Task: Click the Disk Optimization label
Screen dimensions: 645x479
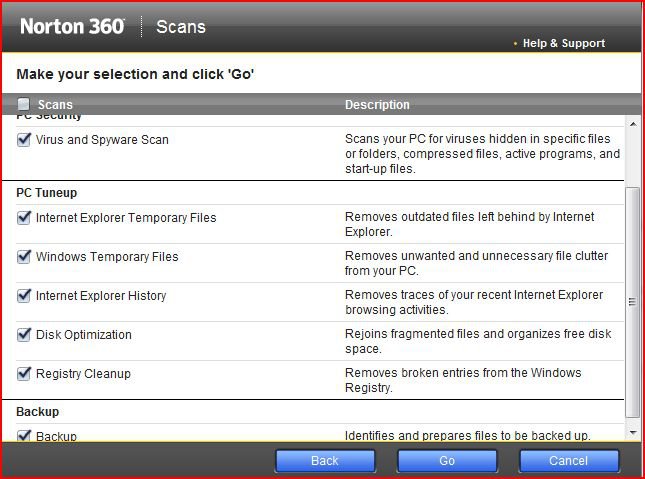Action: [x=84, y=335]
